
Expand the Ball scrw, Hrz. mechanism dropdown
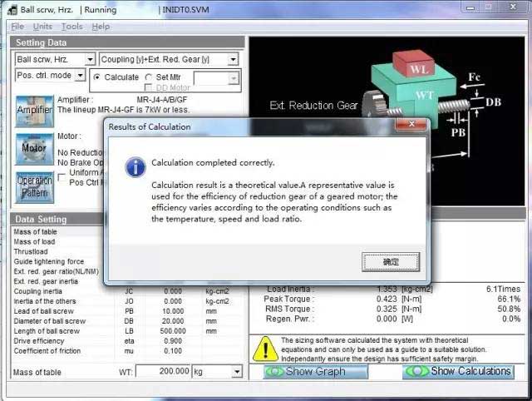coord(87,60)
